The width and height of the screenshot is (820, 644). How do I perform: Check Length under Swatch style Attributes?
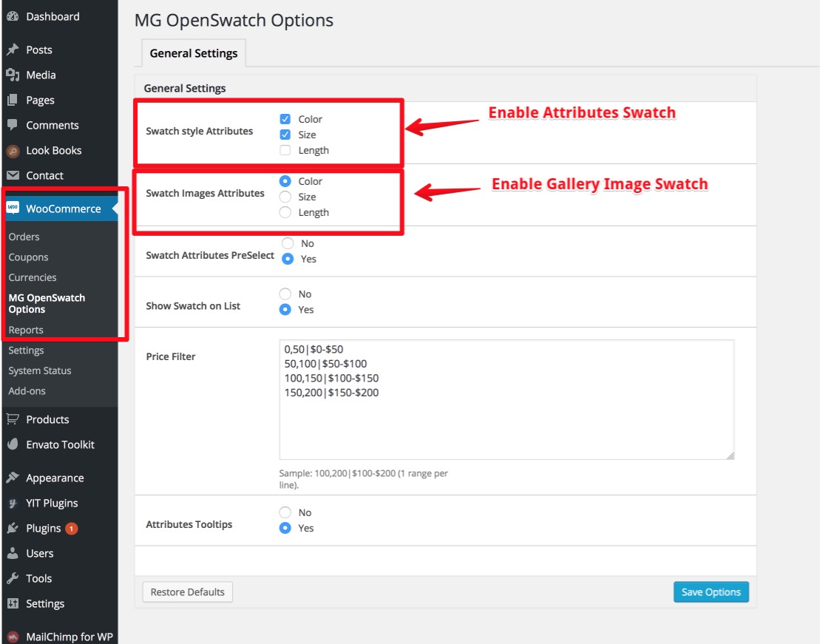285,150
